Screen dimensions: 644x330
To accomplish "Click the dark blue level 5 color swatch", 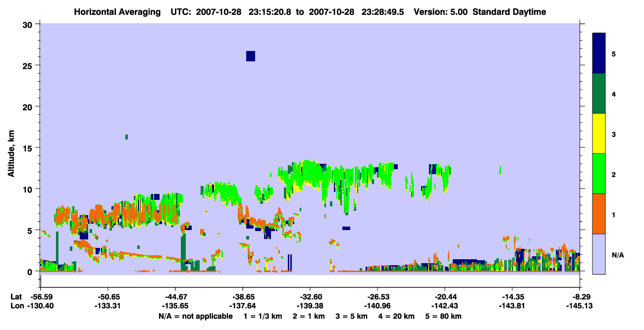I will point(599,53).
